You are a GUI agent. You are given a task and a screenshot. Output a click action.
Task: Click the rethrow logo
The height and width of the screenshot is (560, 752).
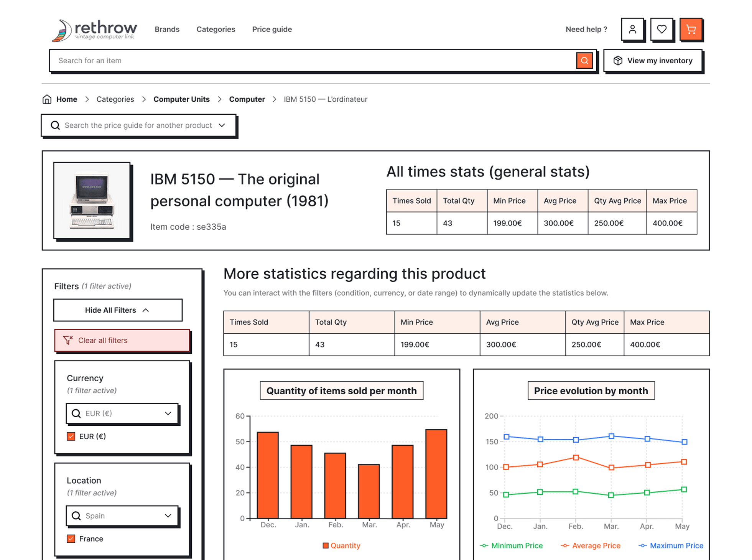pos(94,30)
